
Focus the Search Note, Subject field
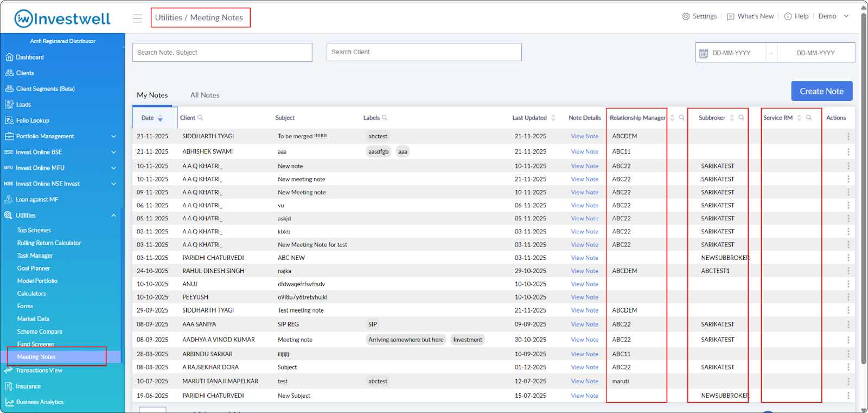(x=222, y=53)
